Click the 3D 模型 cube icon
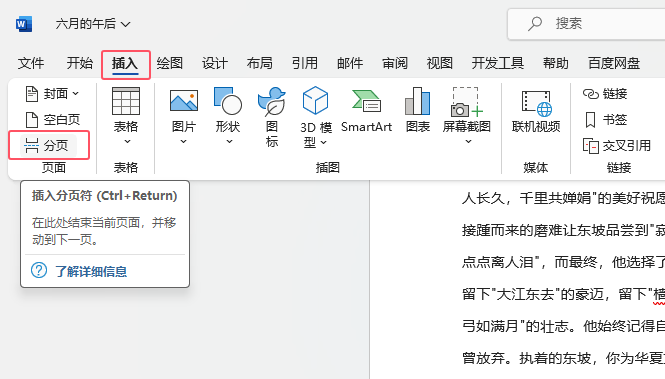Viewport: 665px width, 379px height. 315,100
